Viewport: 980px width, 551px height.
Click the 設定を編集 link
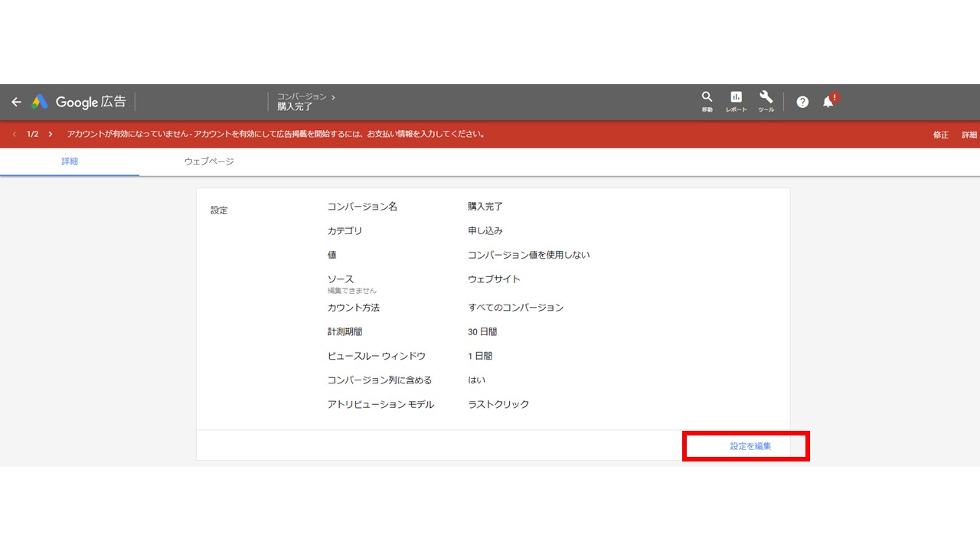(750, 445)
